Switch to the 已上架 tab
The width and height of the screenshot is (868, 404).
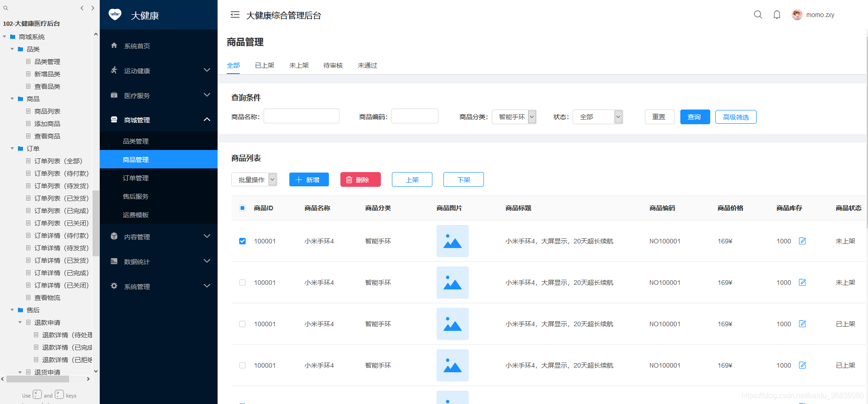click(x=264, y=65)
